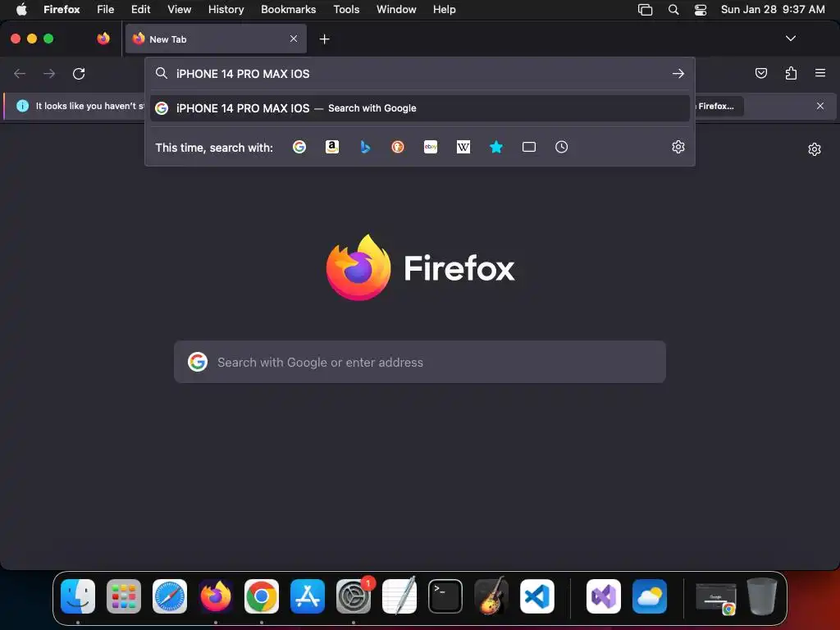Go forward to the next page

coord(49,73)
